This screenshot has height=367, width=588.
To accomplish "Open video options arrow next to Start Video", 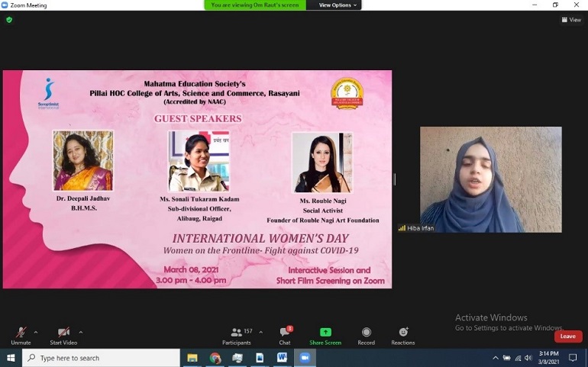I will (x=81, y=332).
